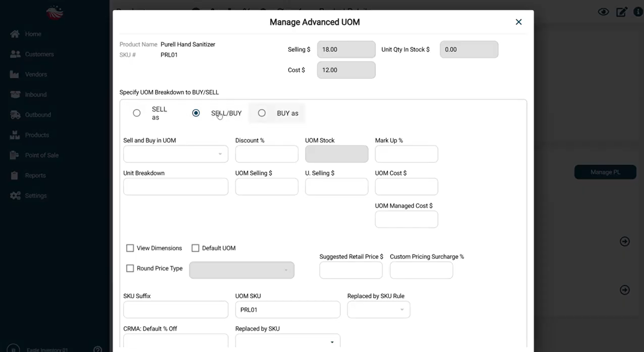The image size is (644, 352).
Task: Click the Manage PL button
Action: 605,172
